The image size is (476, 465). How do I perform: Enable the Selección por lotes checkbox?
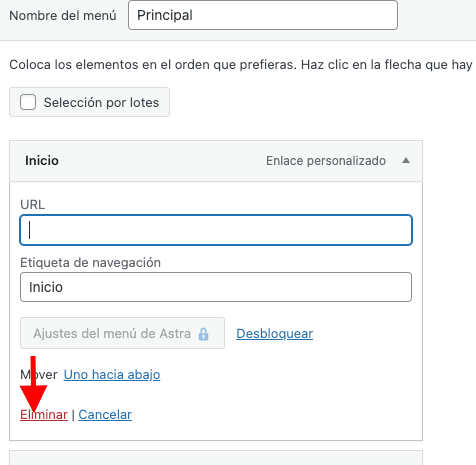[28, 102]
